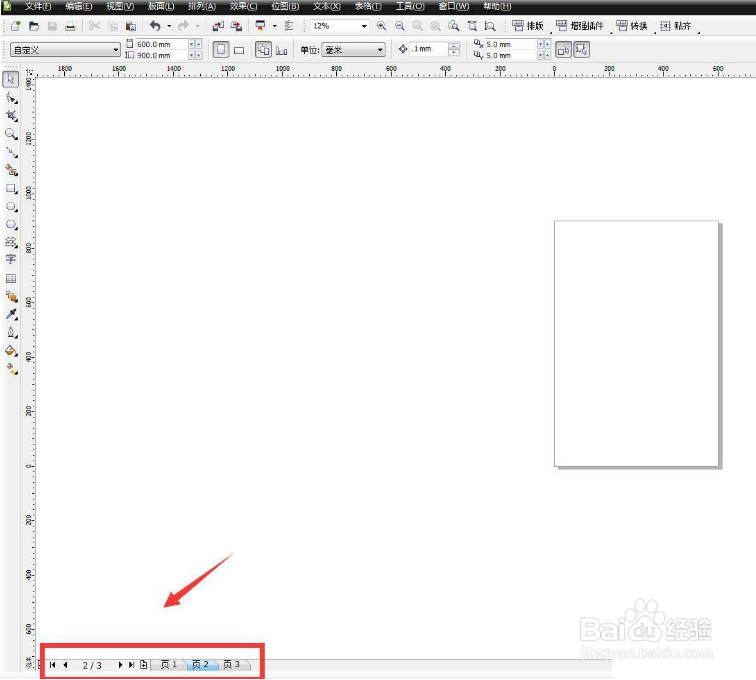Select the Ellipse tool
Screen dimensions: 756x680
[11, 207]
